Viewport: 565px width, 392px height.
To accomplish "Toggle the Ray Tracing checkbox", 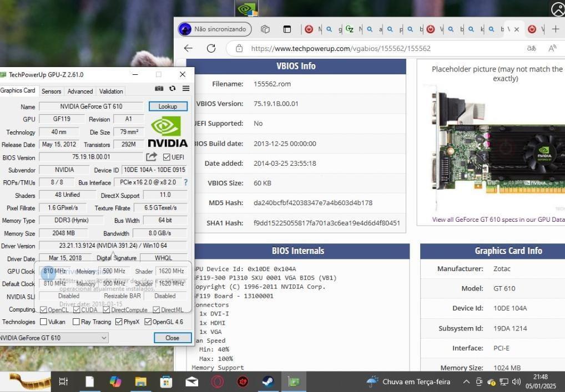I will [x=76, y=322].
